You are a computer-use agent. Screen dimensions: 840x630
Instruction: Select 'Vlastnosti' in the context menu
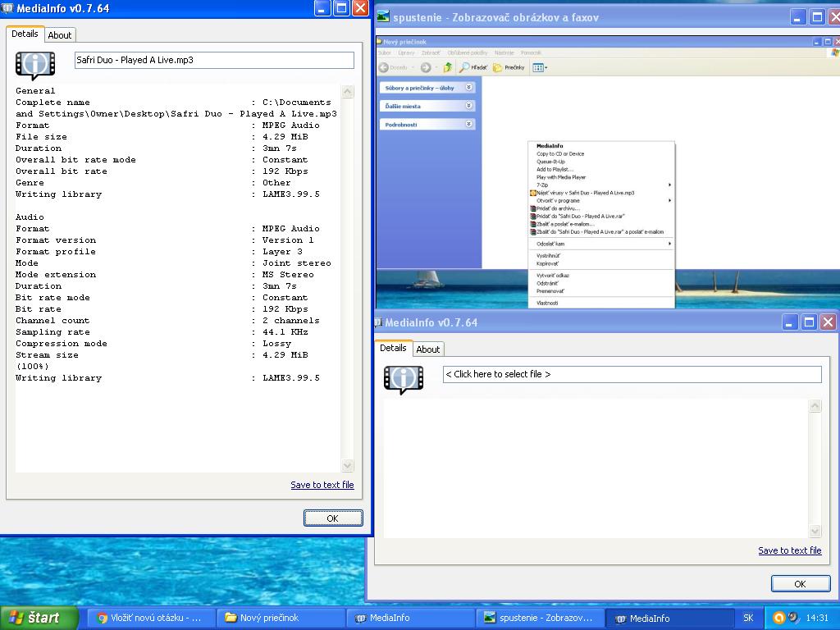coord(547,303)
